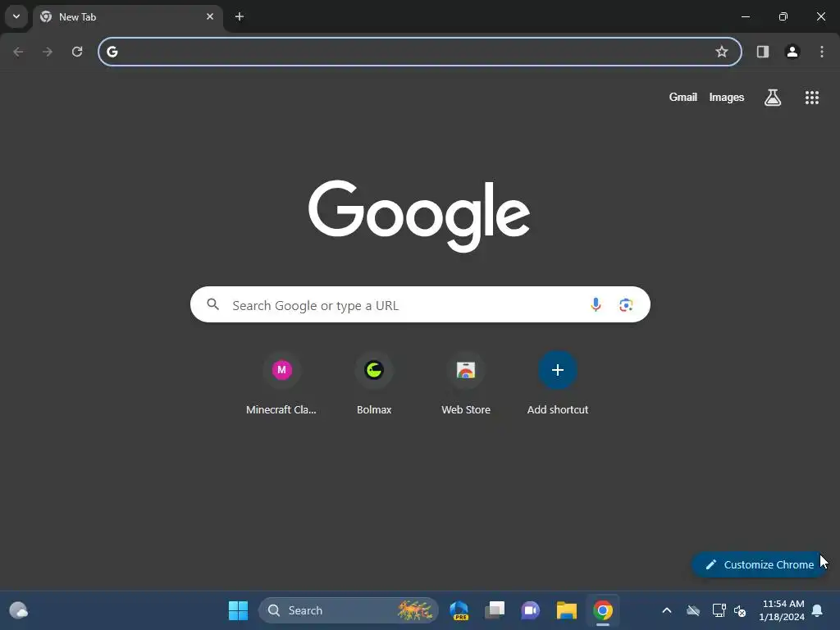This screenshot has height=630, width=840.
Task: Open the notifications bell icon
Action: tap(818, 610)
